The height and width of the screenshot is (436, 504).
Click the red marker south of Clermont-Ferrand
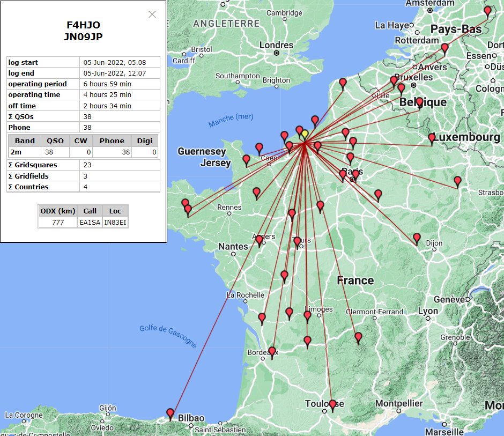(358, 338)
